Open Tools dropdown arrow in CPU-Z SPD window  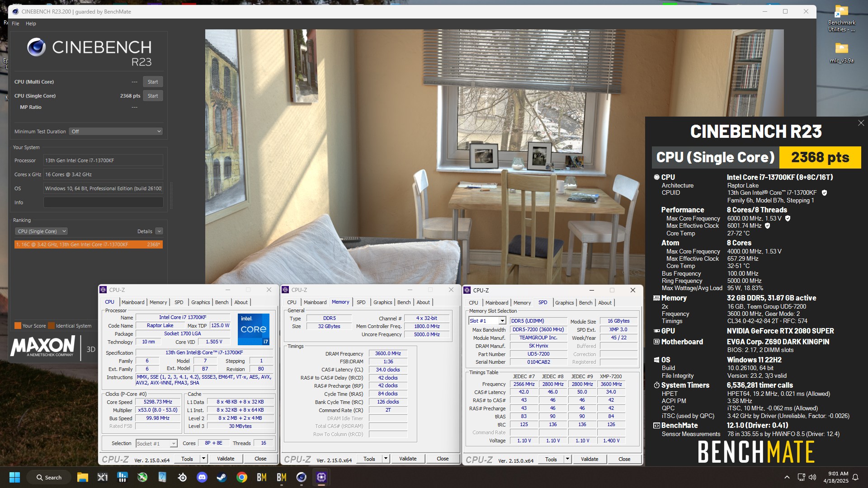coord(567,459)
